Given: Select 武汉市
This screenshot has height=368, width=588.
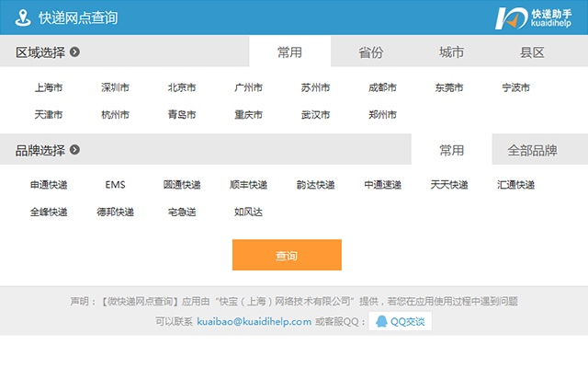Looking at the screenshot, I should tap(315, 114).
